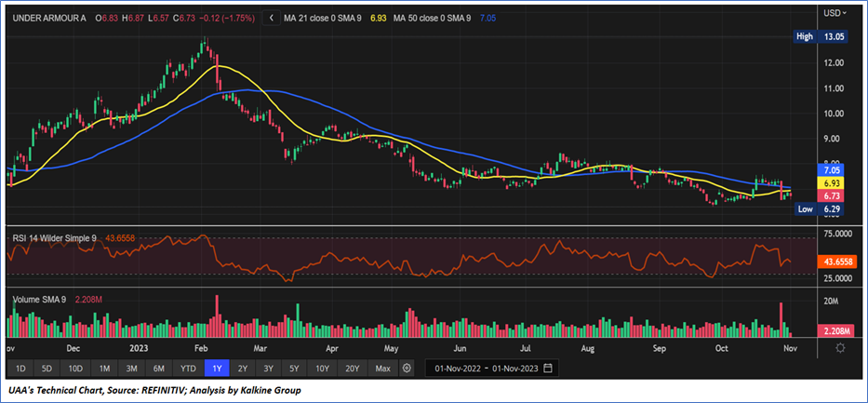Switch to the YTD range
This screenshot has height=403, width=868.
188,369
